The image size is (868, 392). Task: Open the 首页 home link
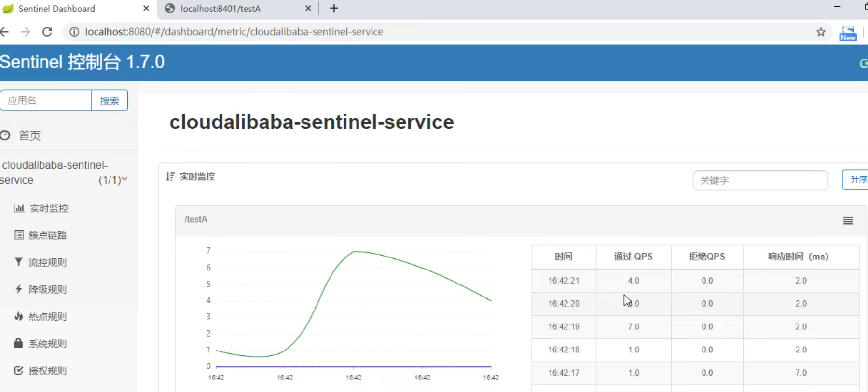click(x=29, y=135)
